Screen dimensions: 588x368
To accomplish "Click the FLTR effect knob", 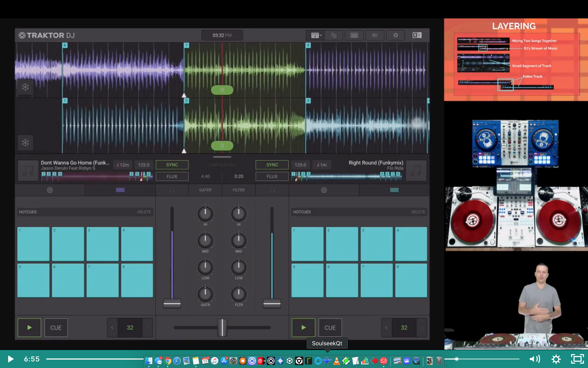I will pos(239,294).
